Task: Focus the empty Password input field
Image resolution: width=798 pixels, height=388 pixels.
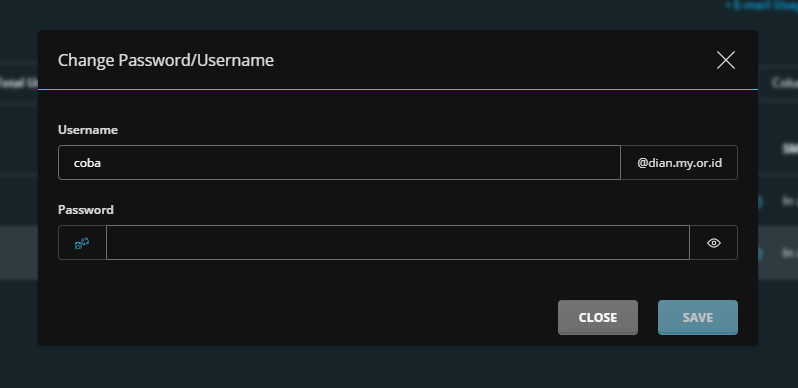Action: point(398,243)
